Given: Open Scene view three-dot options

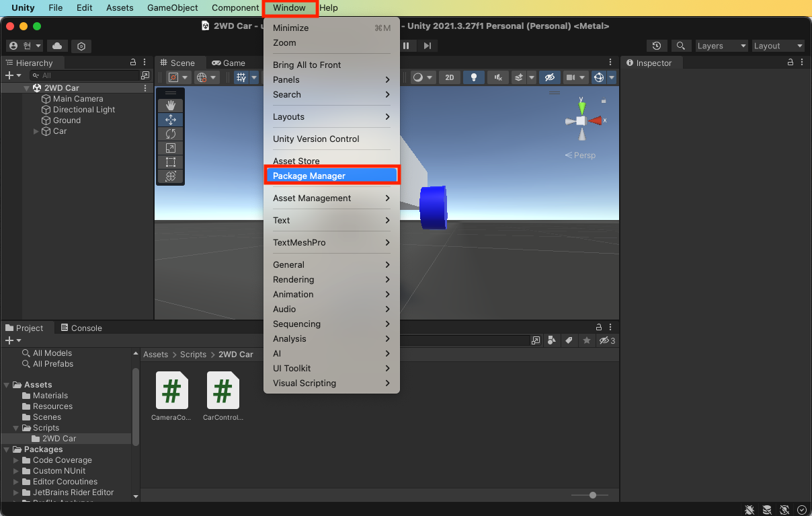Looking at the screenshot, I should (610, 62).
